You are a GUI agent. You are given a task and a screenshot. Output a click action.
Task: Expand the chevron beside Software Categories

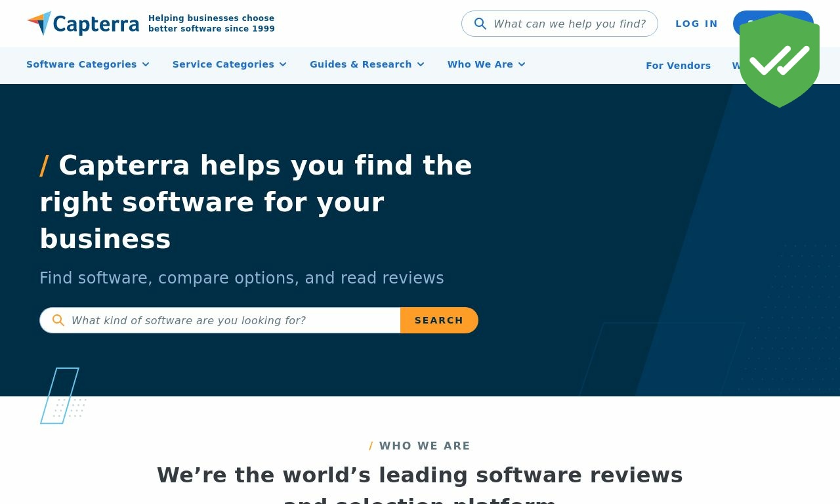point(146,64)
